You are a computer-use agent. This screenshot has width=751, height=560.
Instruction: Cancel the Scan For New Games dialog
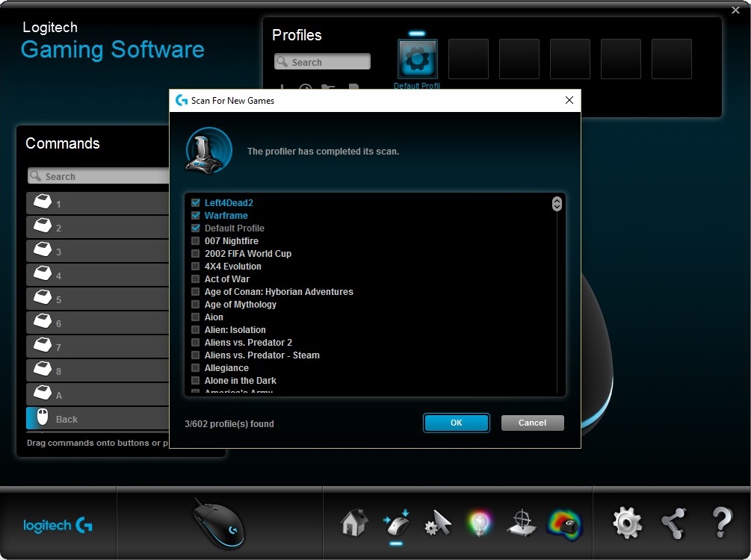click(532, 423)
